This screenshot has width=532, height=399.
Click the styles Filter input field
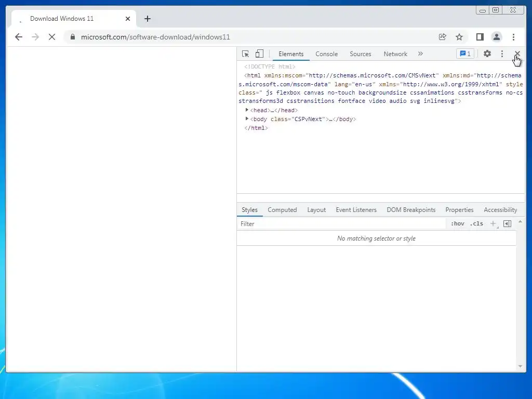(341, 223)
